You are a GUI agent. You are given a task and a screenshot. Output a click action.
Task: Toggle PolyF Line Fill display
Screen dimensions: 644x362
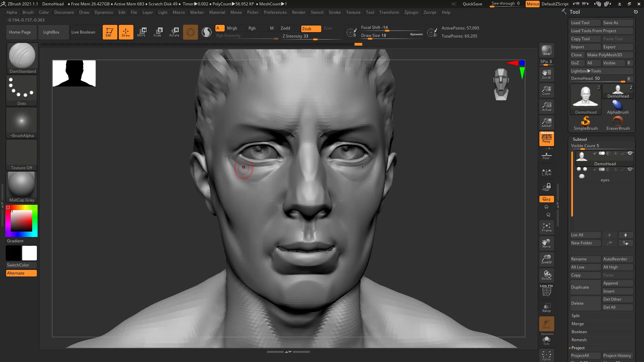546,291
